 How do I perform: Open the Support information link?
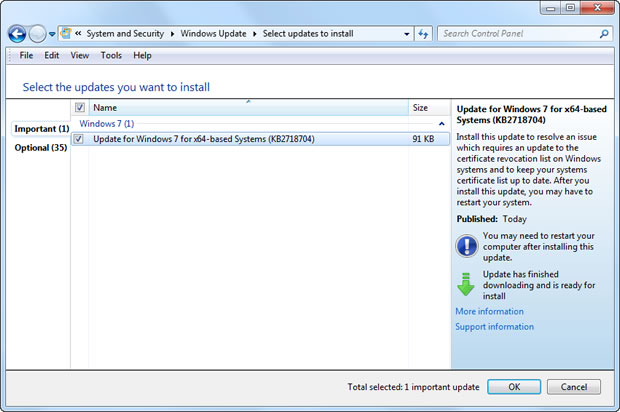coord(494,327)
